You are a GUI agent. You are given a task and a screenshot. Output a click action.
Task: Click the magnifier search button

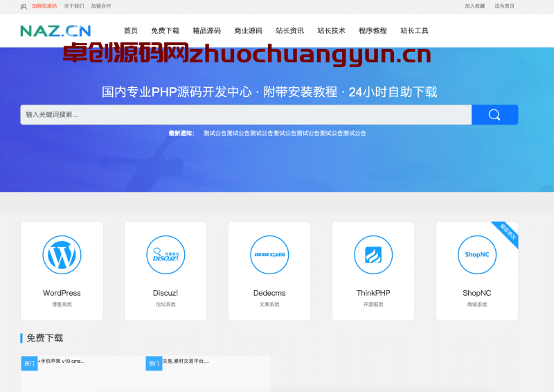pos(494,114)
